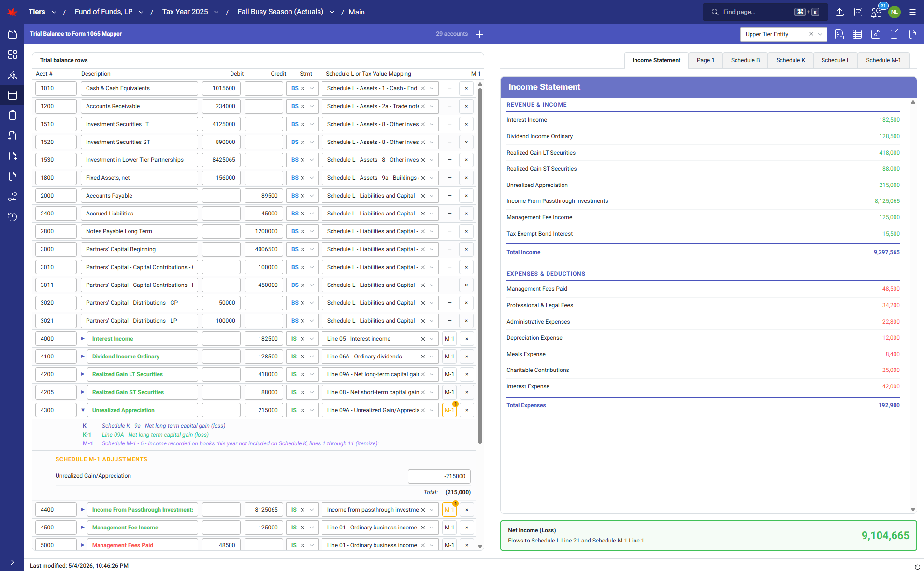Open the hierarchy tree icon in sidebar

click(13, 75)
